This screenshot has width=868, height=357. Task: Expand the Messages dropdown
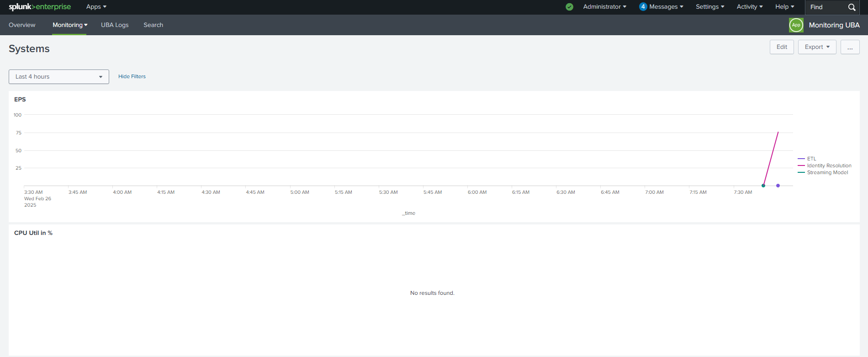[666, 7]
